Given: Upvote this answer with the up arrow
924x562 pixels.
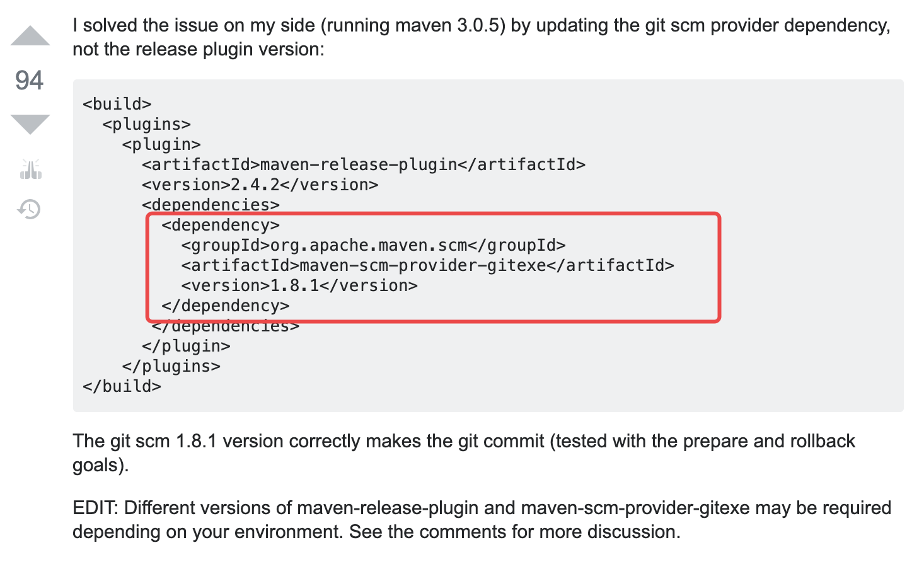Looking at the screenshot, I should 30,37.
